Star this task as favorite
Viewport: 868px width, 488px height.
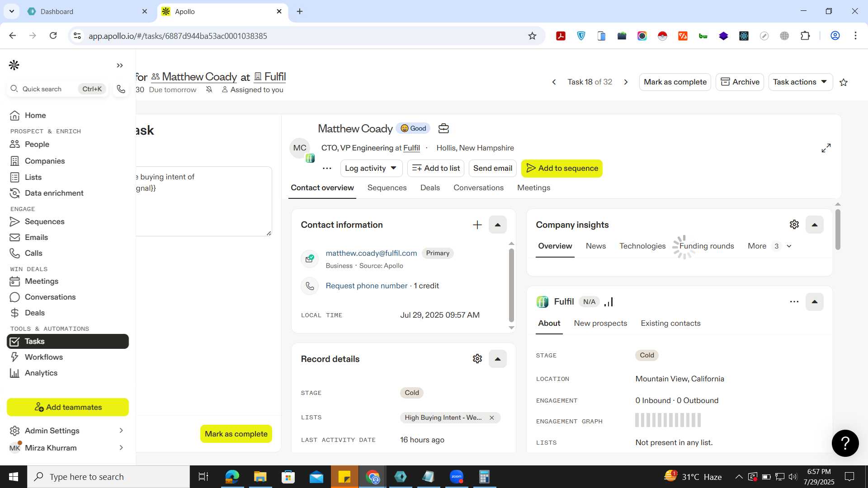tap(844, 82)
